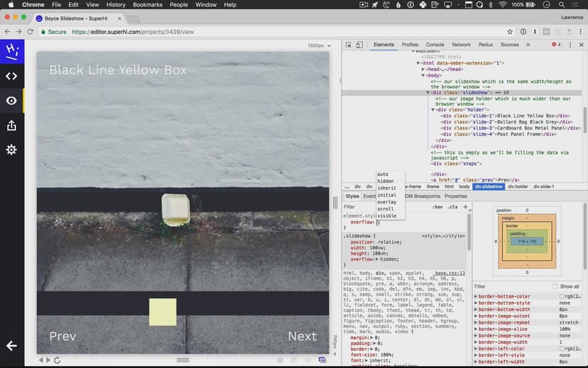Image resolution: width=588 pixels, height=368 pixels.
Task: Enable the Show all checkbox
Action: 555,286
